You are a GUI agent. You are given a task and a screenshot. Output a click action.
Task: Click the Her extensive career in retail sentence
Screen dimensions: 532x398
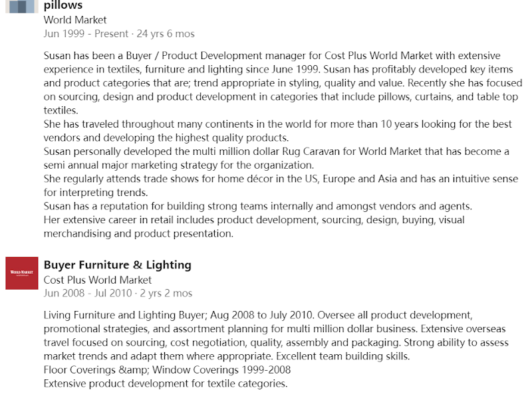tap(254, 227)
